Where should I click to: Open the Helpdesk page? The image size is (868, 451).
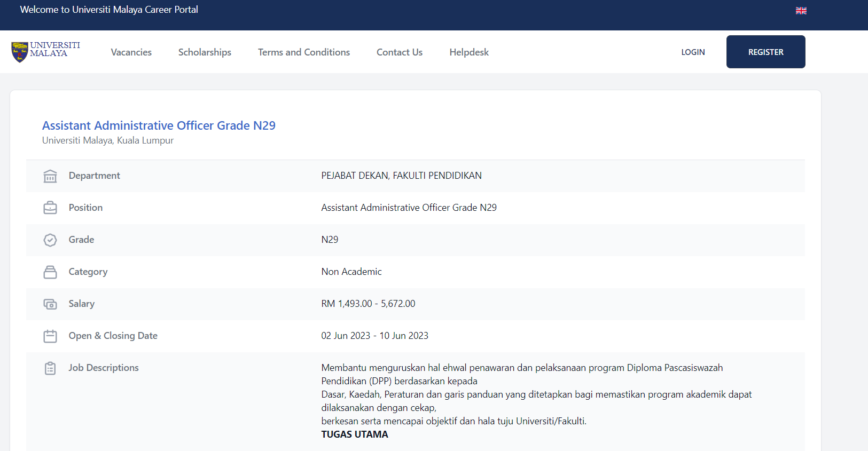coord(469,52)
